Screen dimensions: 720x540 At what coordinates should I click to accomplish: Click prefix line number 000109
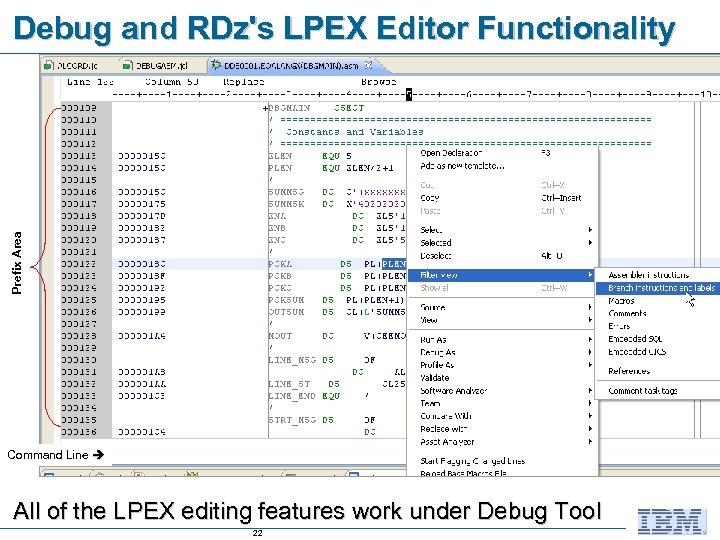point(79,108)
